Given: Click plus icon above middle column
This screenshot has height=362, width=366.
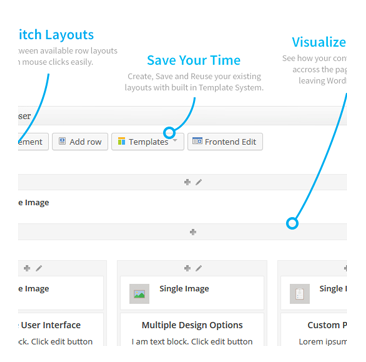Looking at the screenshot, I should [x=187, y=268].
